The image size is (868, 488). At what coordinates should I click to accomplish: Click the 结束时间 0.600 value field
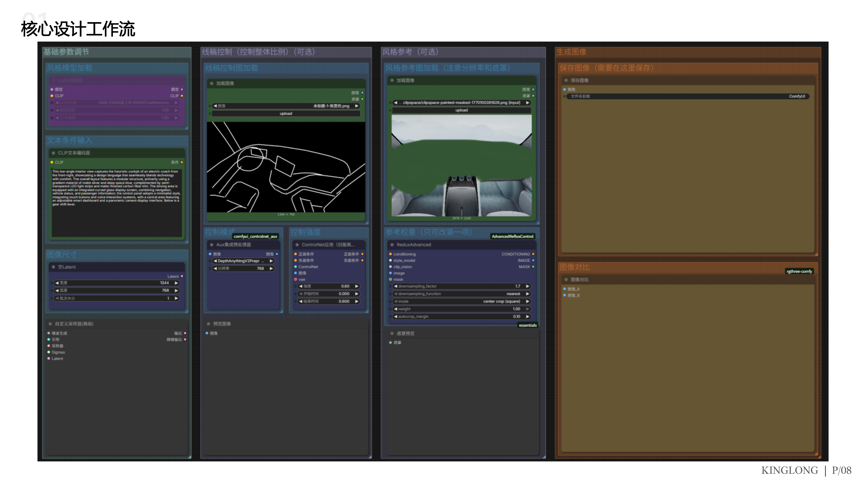click(329, 302)
